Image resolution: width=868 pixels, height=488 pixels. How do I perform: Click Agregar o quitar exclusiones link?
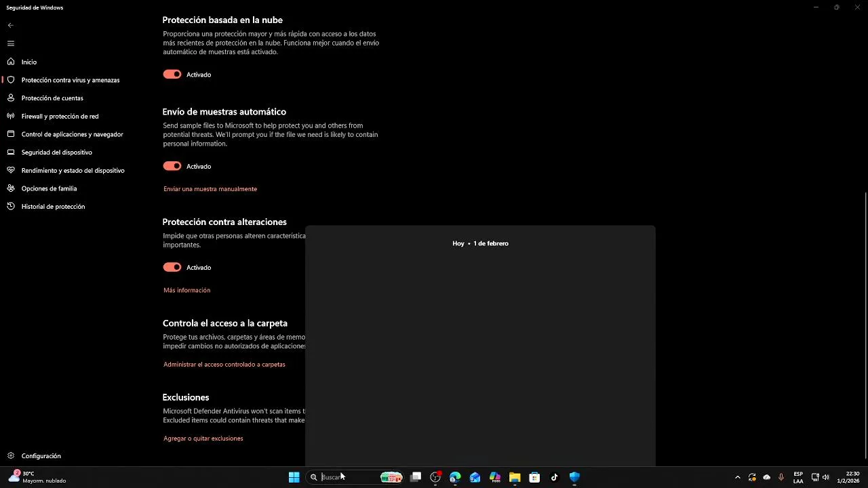tap(203, 439)
